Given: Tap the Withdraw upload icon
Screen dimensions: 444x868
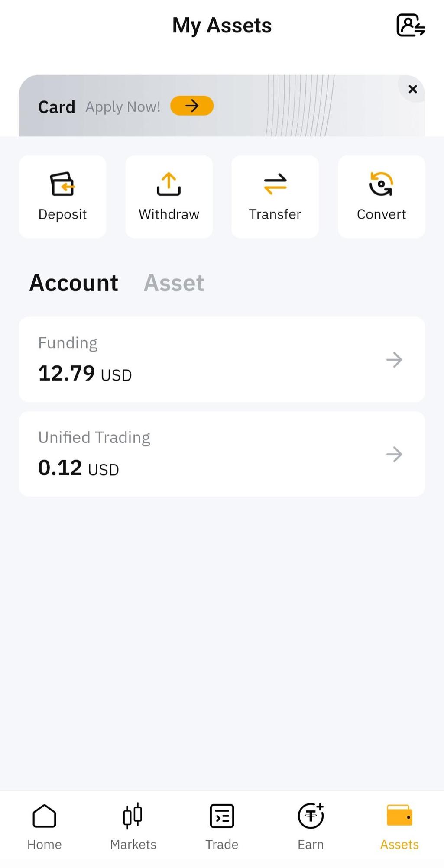Looking at the screenshot, I should pyautogui.click(x=169, y=184).
